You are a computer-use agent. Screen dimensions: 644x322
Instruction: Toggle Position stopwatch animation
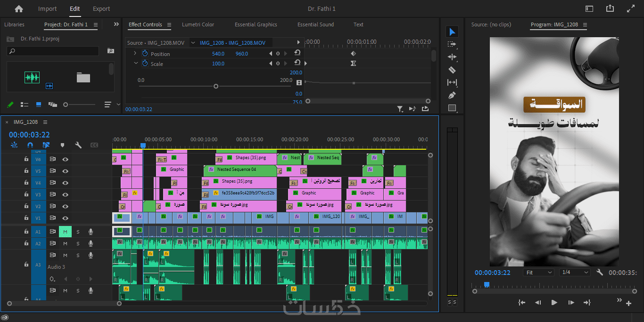pos(145,54)
